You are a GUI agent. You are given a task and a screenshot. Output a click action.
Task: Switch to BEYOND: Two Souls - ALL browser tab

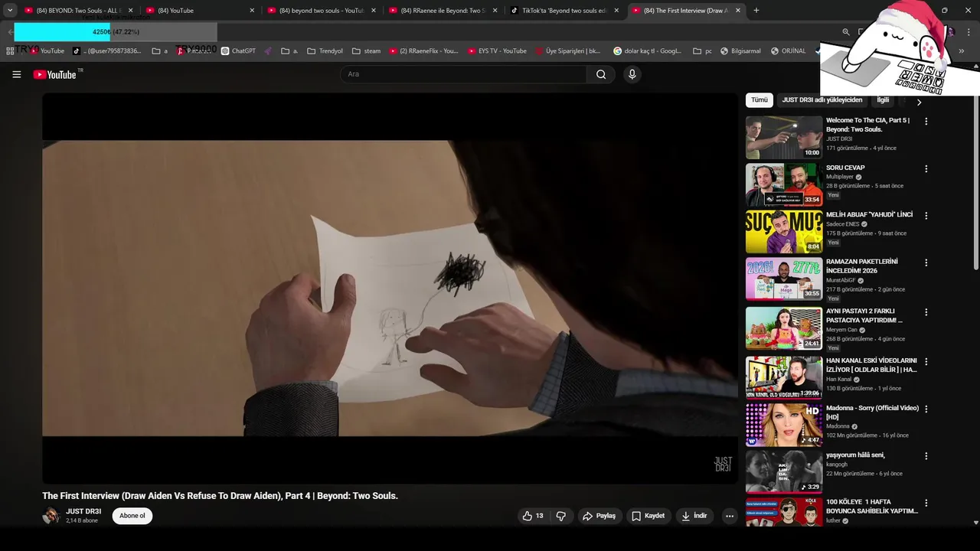click(x=79, y=11)
